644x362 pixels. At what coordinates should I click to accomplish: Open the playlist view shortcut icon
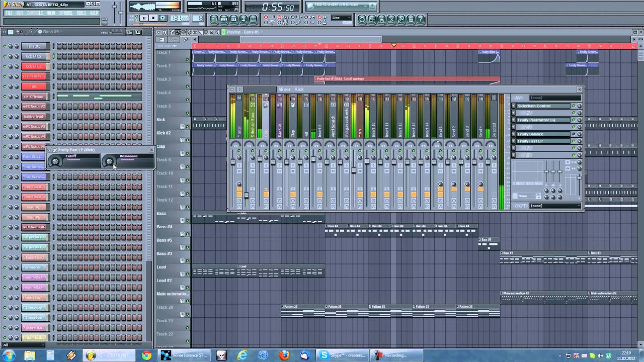tap(214, 20)
